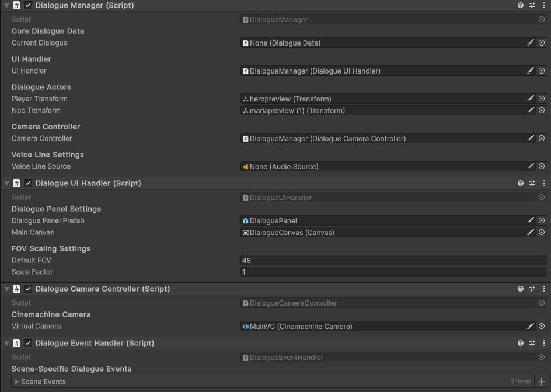Select heropreview Player Transform reference
The height and width of the screenshot is (392, 551).
point(383,99)
